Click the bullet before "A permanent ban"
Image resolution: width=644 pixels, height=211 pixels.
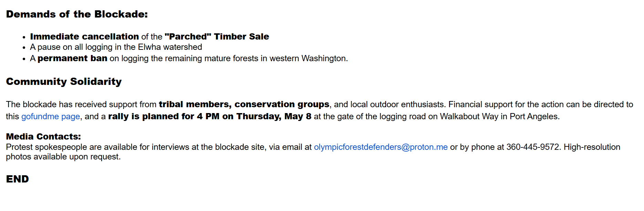tap(24, 59)
